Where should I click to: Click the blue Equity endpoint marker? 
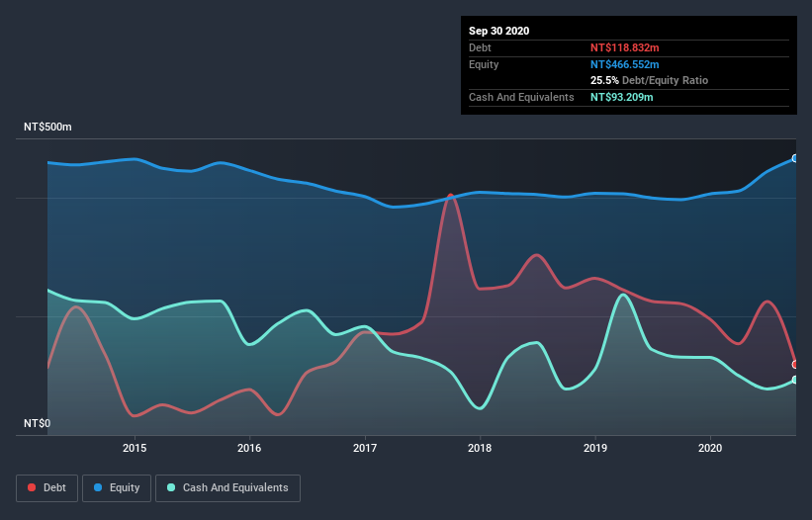795,158
